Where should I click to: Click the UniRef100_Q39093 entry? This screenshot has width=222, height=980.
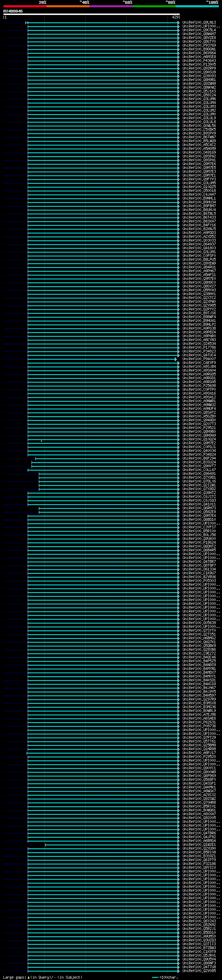point(199,76)
